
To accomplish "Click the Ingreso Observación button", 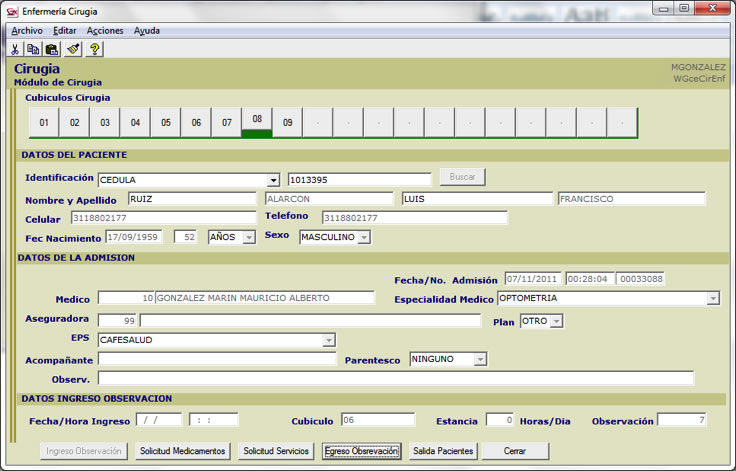I will point(84,451).
